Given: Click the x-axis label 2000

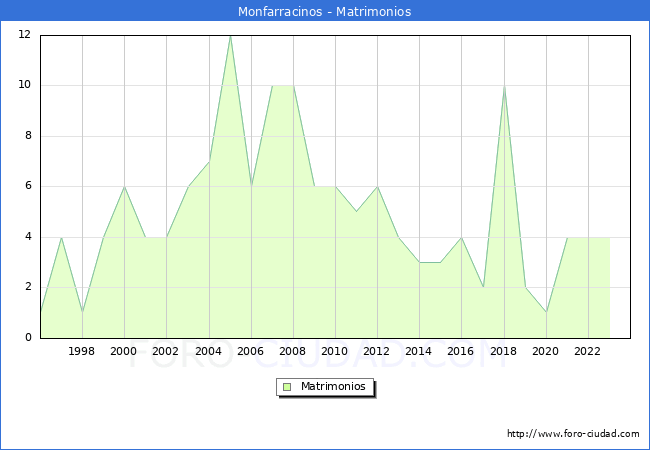Looking at the screenshot, I should pyautogui.click(x=124, y=351).
